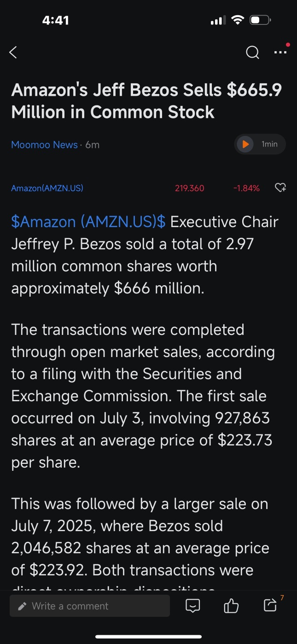Image resolution: width=297 pixels, height=644 pixels.
Task: Tap the 219.360 stock price
Action: [x=190, y=188]
